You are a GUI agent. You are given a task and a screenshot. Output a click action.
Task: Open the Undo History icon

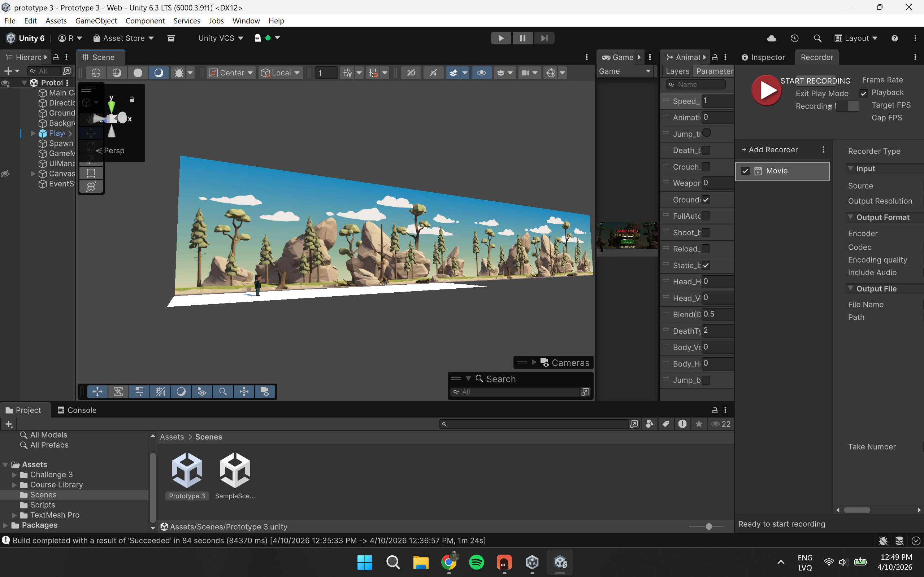[x=794, y=38]
